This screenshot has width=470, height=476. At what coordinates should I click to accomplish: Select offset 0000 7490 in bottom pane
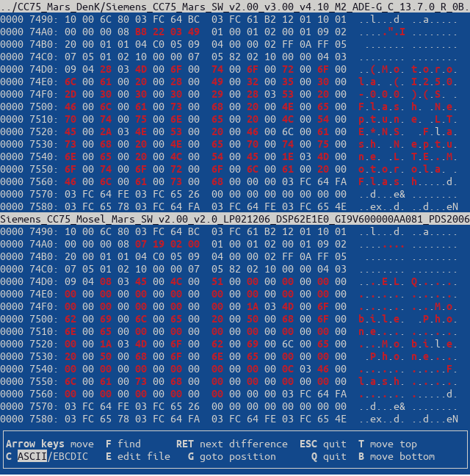29,231
